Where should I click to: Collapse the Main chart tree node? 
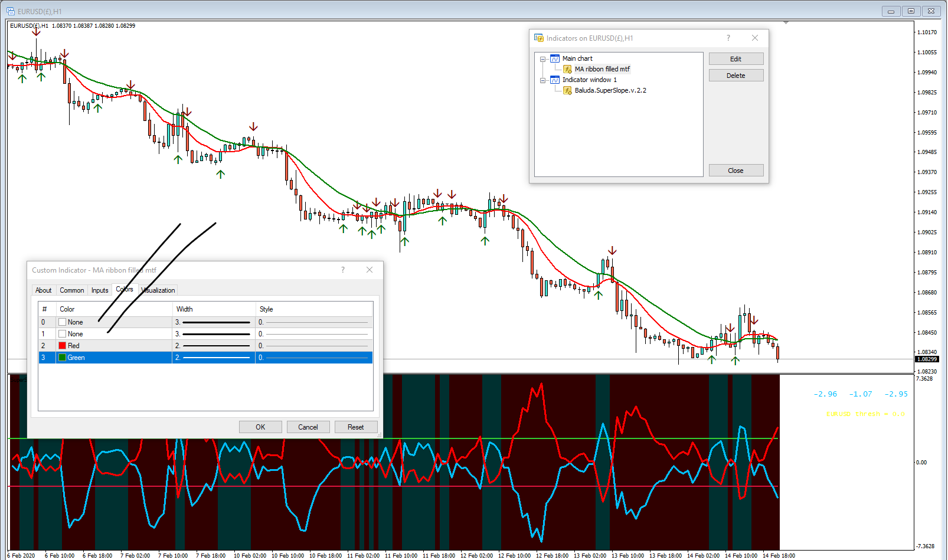[x=542, y=59]
